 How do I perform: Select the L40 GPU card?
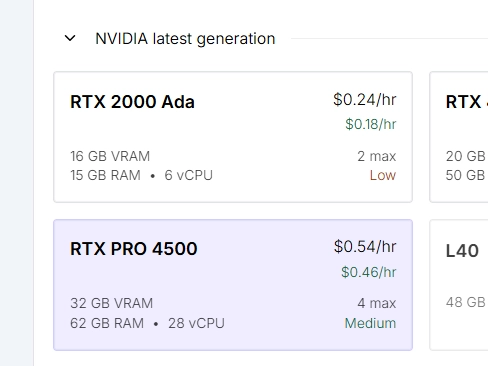pyautogui.click(x=459, y=285)
